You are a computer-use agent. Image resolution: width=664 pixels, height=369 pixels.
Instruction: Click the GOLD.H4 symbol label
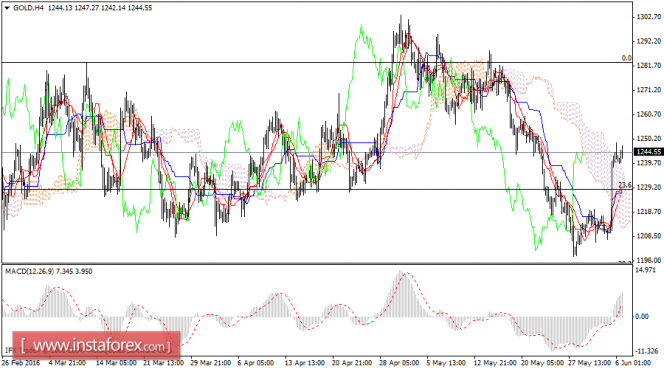click(28, 8)
